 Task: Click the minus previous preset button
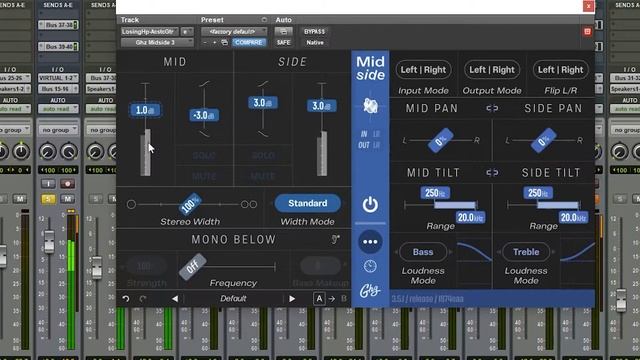click(x=205, y=42)
